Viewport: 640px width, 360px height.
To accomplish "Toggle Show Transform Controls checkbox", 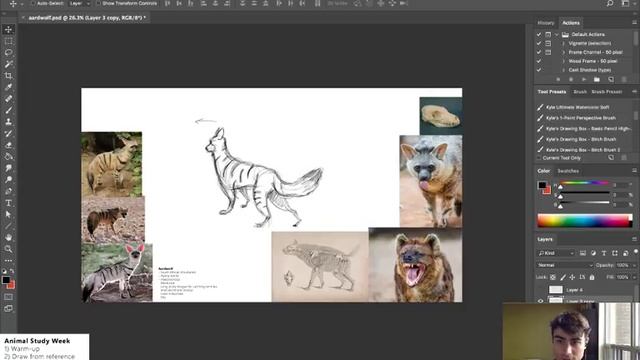I will click(98, 3).
